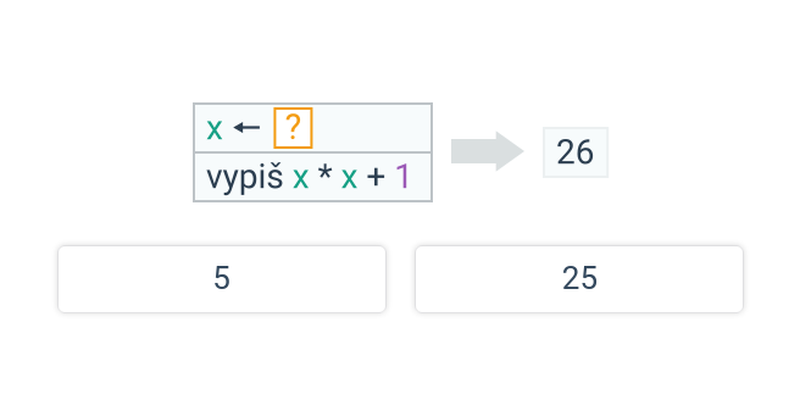This screenshot has width=800, height=400.
Task: Click the gray right-pointing arrow
Action: coord(487,151)
